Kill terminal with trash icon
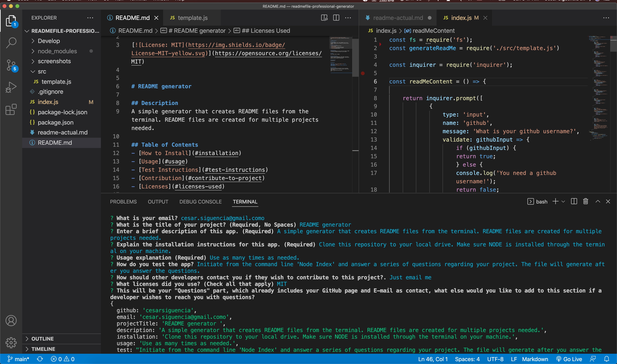 pyautogui.click(x=586, y=201)
